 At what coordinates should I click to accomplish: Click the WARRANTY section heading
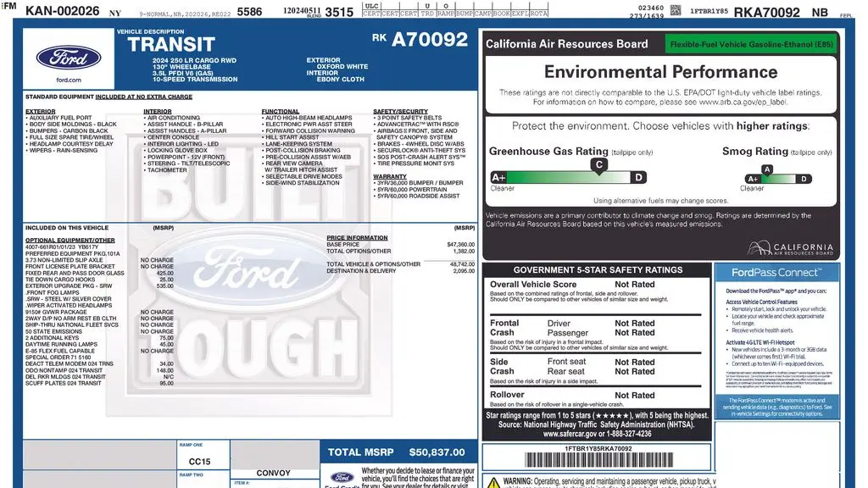[390, 176]
